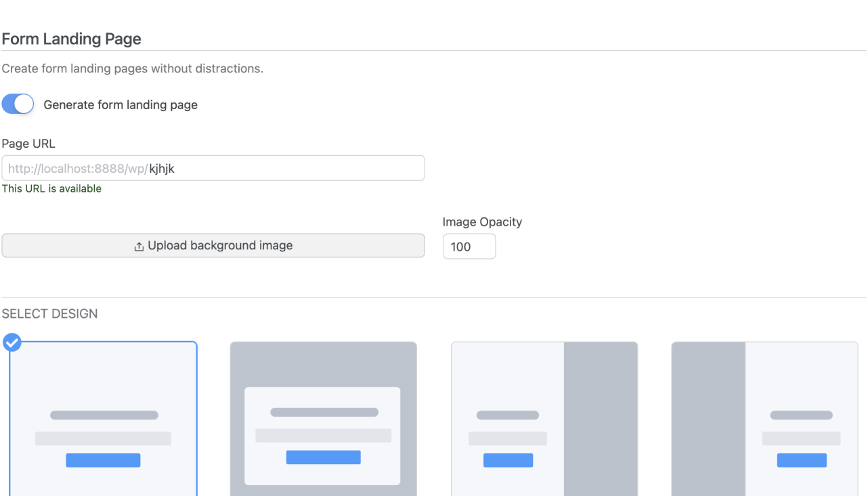868x496 pixels.
Task: Click the "This URL is available" message
Action: 51,189
